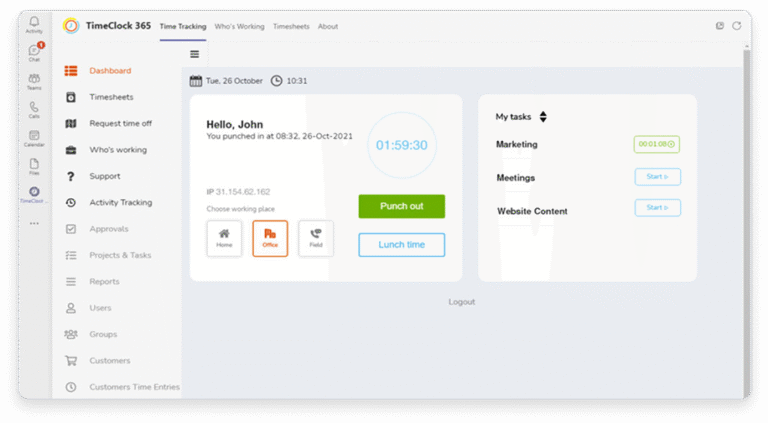Select Field as working place
768x423 pixels.
point(316,238)
